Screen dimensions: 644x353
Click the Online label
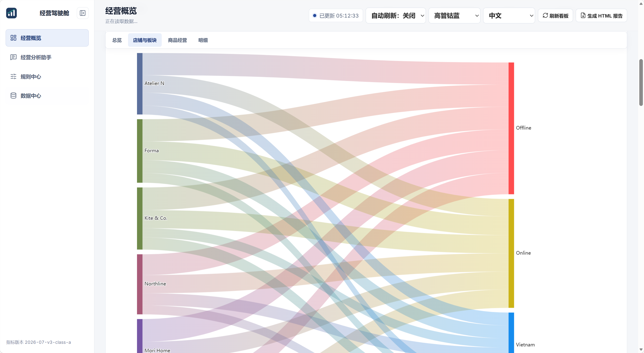point(523,253)
